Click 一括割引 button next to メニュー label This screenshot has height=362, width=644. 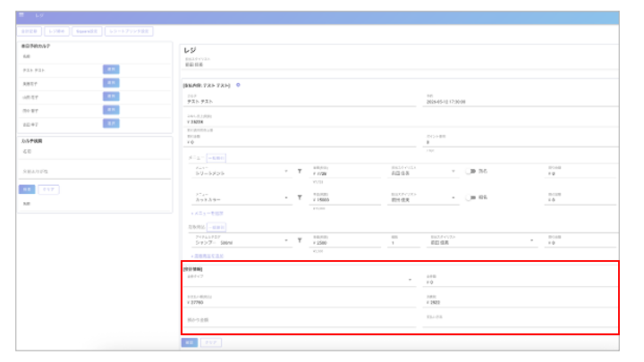[x=216, y=158]
